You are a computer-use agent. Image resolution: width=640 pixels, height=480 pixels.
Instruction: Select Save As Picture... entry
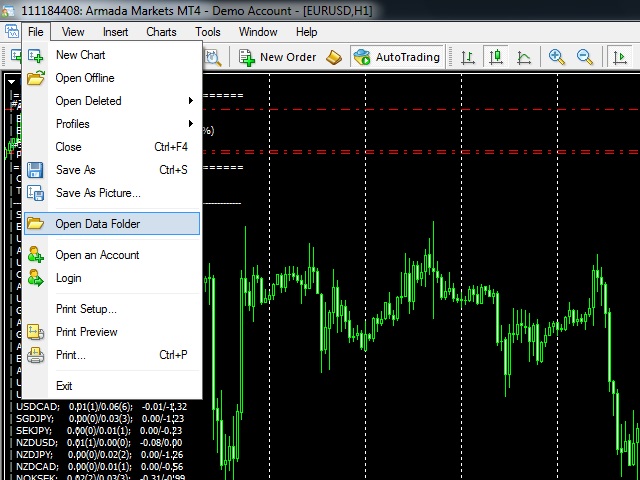pos(112,193)
